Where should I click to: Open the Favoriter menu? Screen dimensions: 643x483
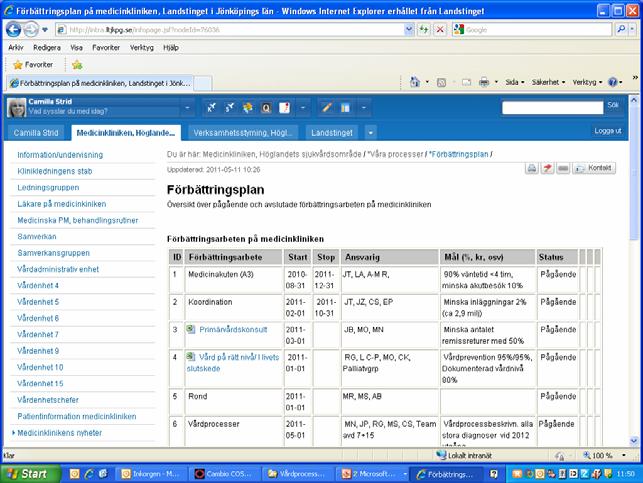pos(106,48)
